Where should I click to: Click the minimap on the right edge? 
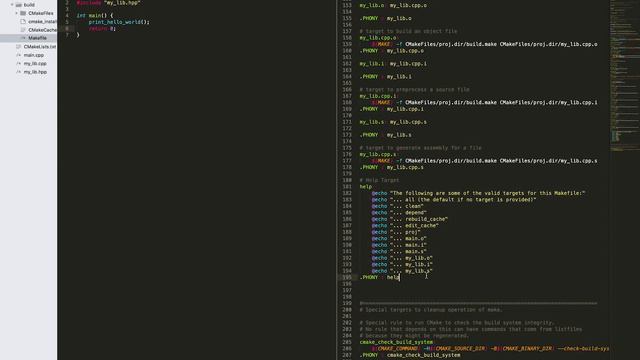[x=624, y=76]
